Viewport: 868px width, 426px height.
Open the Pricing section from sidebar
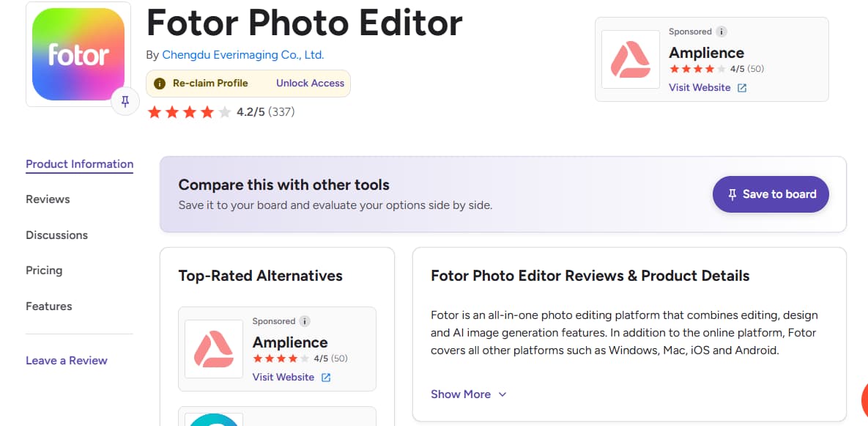pyautogui.click(x=44, y=270)
